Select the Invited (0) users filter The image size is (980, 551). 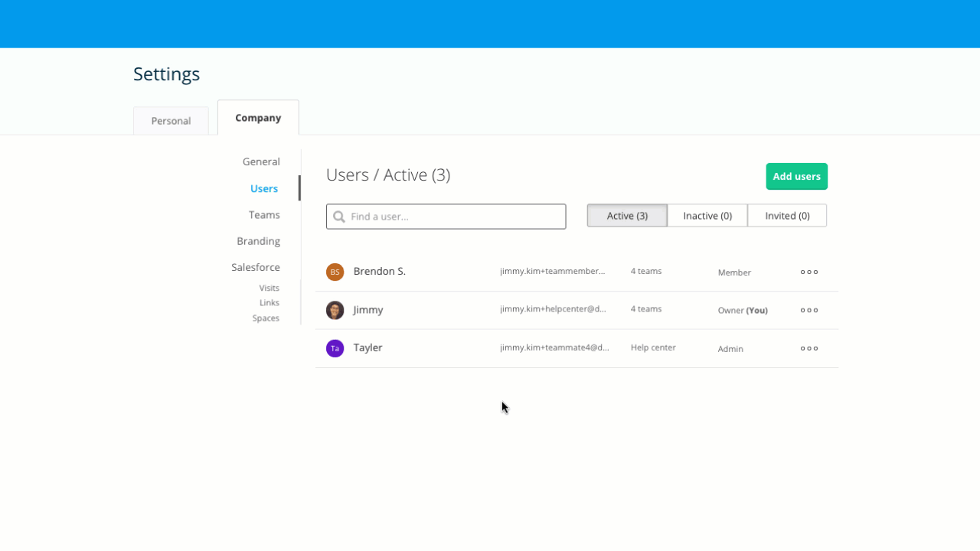(x=786, y=215)
